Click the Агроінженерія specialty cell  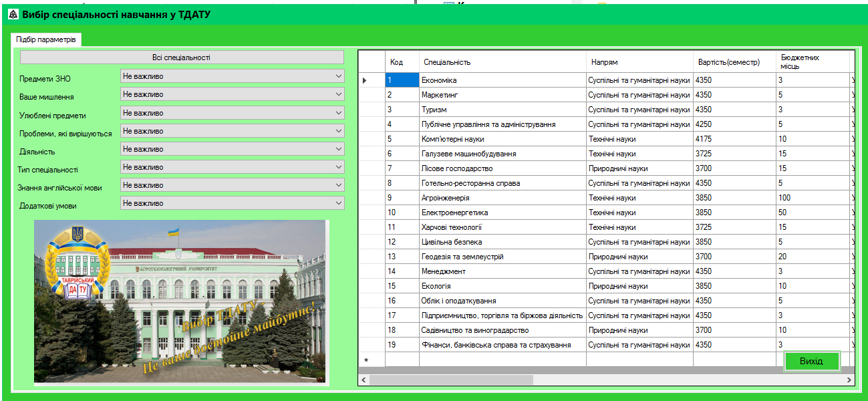coord(502,198)
